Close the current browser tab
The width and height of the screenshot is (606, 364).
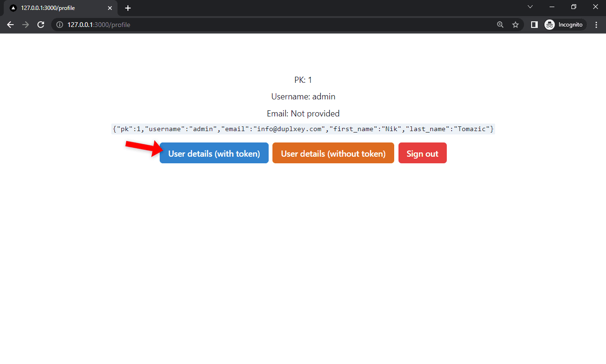(x=109, y=8)
